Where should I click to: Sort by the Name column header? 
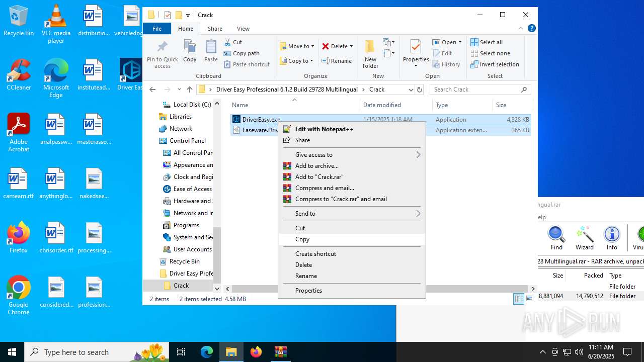(294, 105)
